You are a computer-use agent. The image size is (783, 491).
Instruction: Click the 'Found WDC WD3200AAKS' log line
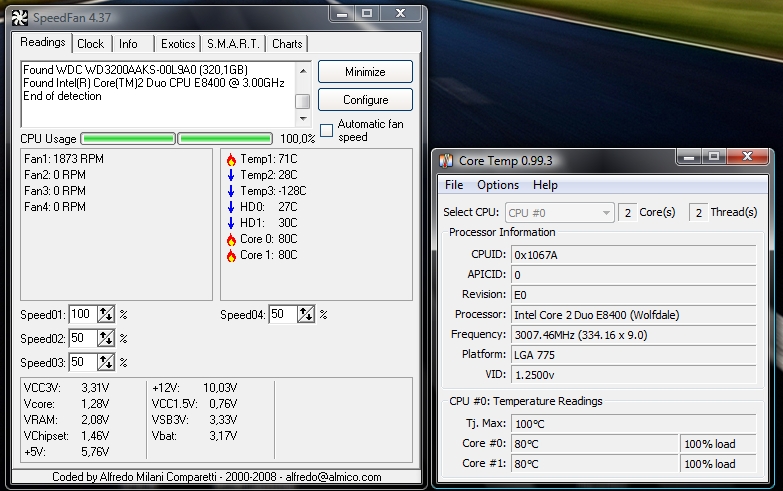(x=135, y=69)
